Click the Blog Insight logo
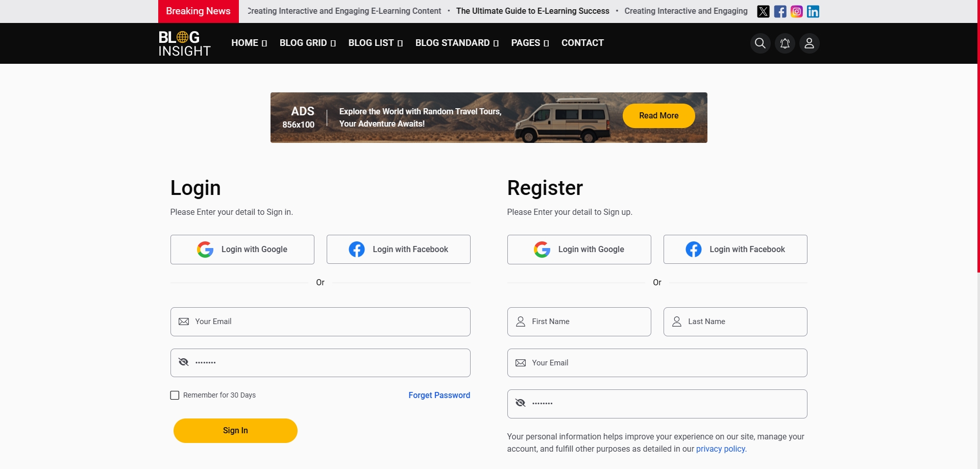The image size is (980, 469). (x=184, y=43)
